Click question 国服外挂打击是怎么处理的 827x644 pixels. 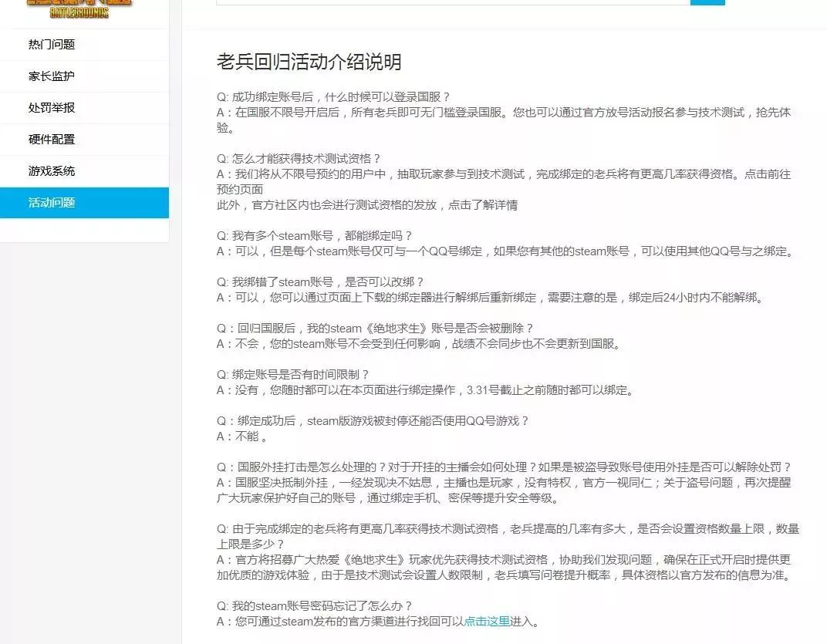(x=505, y=467)
